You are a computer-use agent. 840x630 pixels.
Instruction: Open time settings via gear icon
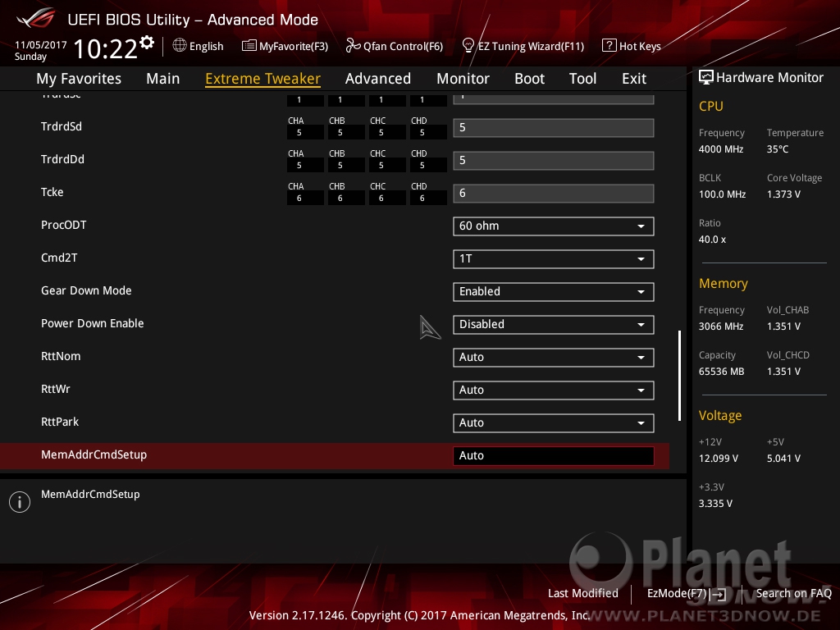click(147, 42)
